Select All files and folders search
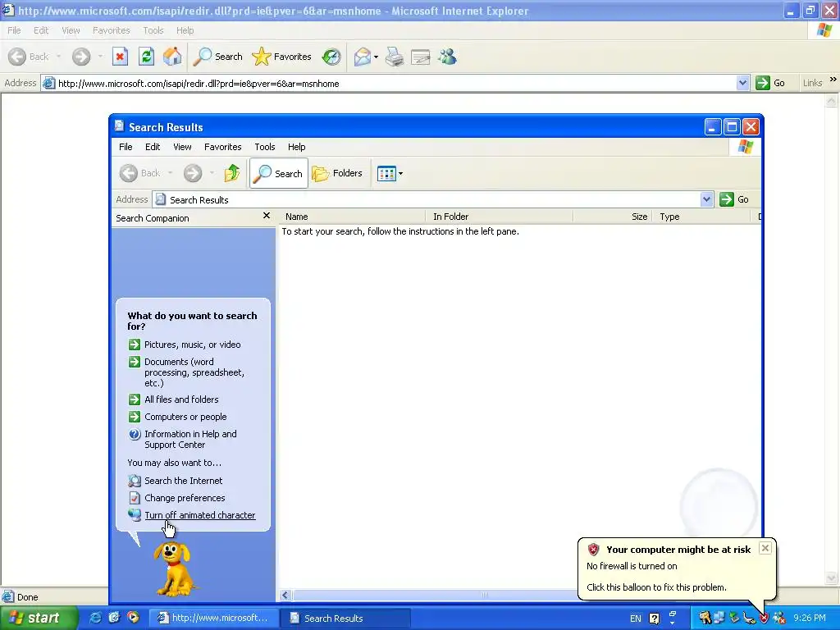The width and height of the screenshot is (840, 630). [x=181, y=399]
